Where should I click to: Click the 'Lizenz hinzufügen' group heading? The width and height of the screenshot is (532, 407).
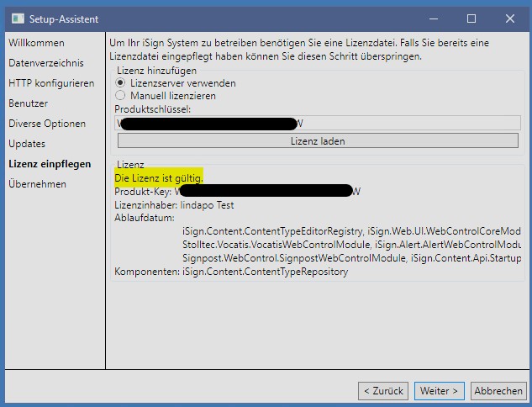point(157,71)
